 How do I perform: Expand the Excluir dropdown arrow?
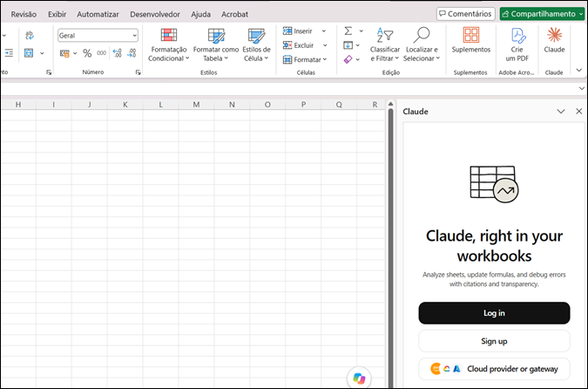coord(325,45)
